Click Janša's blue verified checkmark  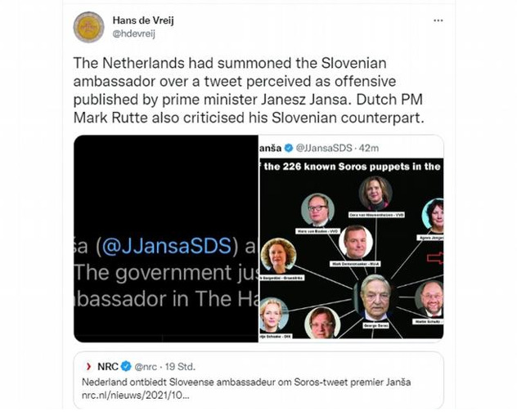pos(289,148)
